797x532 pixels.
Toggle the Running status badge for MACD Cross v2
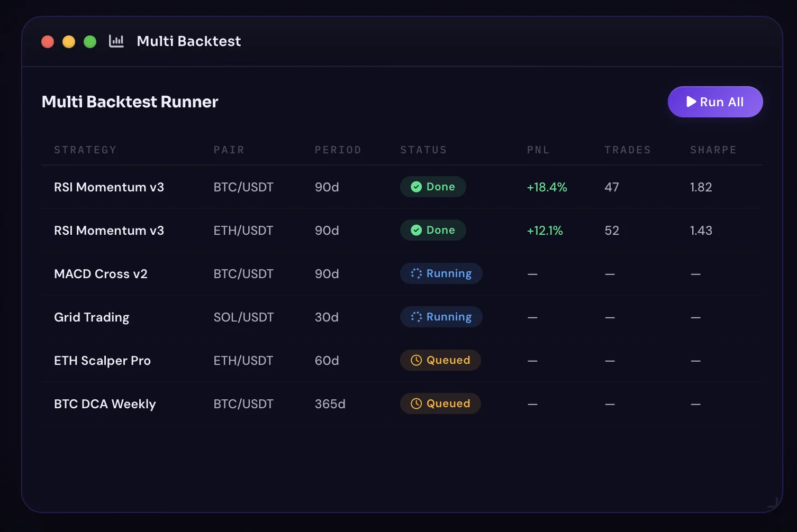(x=441, y=273)
